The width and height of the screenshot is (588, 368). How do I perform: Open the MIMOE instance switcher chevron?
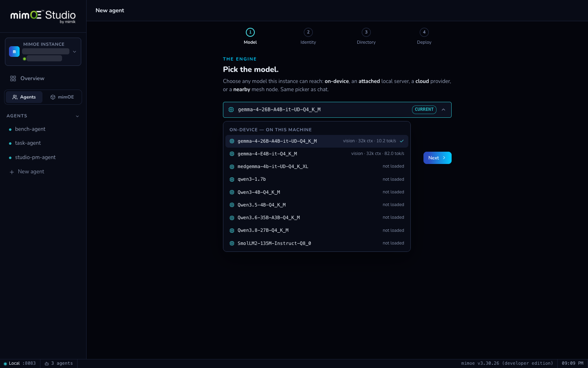coord(74,52)
